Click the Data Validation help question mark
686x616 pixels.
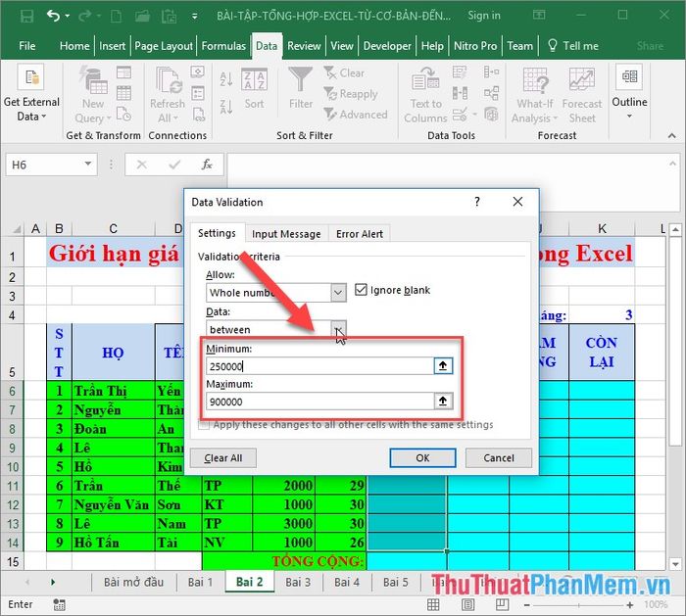click(477, 202)
